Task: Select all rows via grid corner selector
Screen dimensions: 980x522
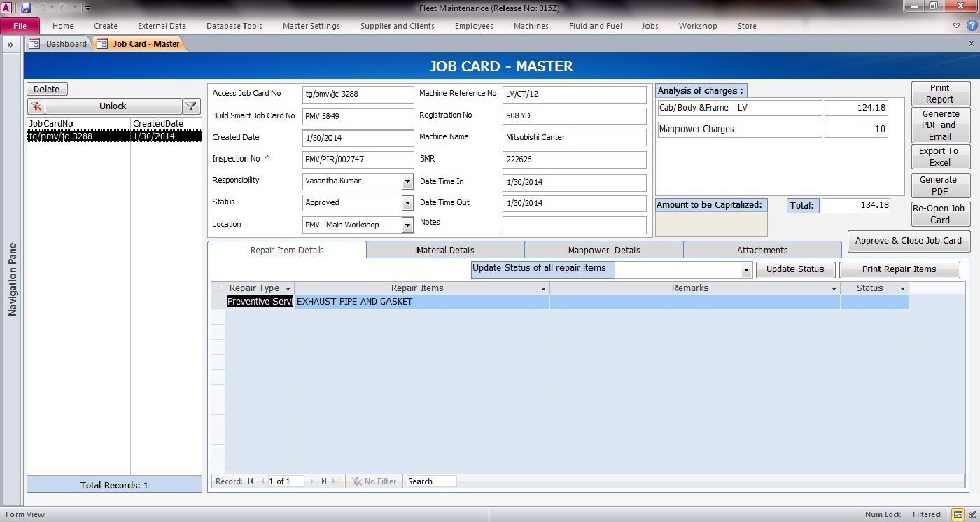Action: pyautogui.click(x=218, y=288)
